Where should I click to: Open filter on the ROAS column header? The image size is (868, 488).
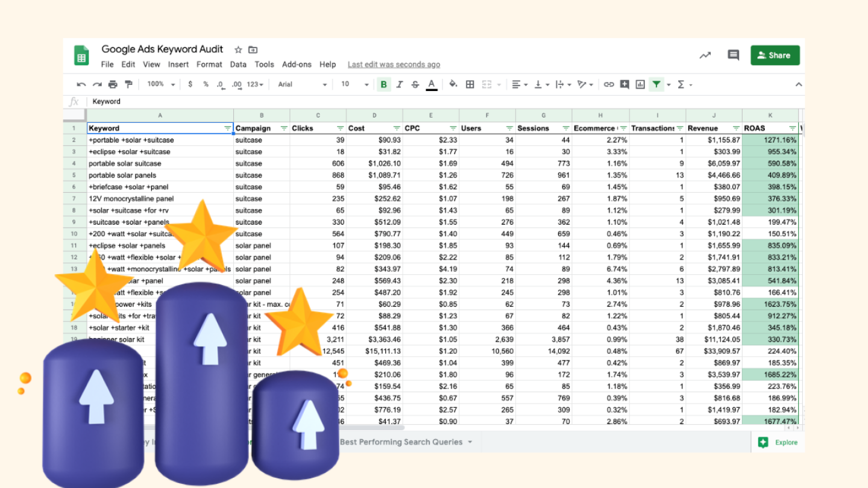pyautogui.click(x=793, y=128)
